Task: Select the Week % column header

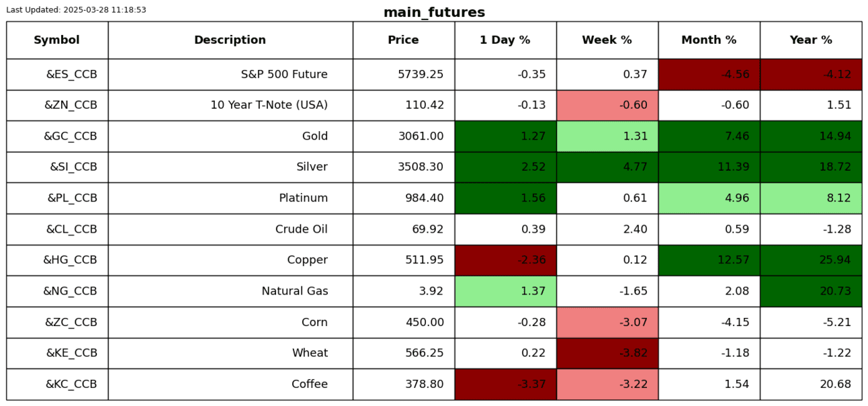Action: coord(607,40)
